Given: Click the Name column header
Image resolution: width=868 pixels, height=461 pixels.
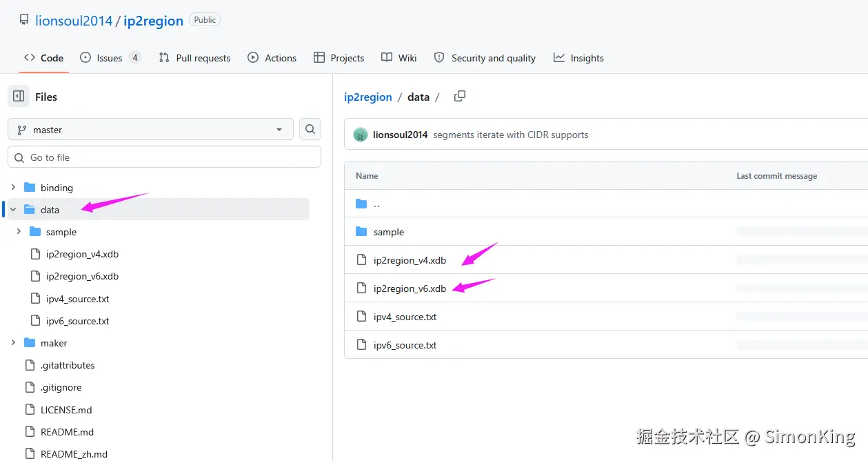Looking at the screenshot, I should point(367,176).
